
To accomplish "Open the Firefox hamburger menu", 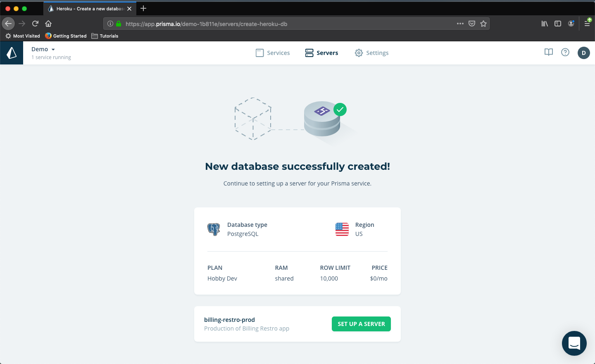I will [x=587, y=23].
